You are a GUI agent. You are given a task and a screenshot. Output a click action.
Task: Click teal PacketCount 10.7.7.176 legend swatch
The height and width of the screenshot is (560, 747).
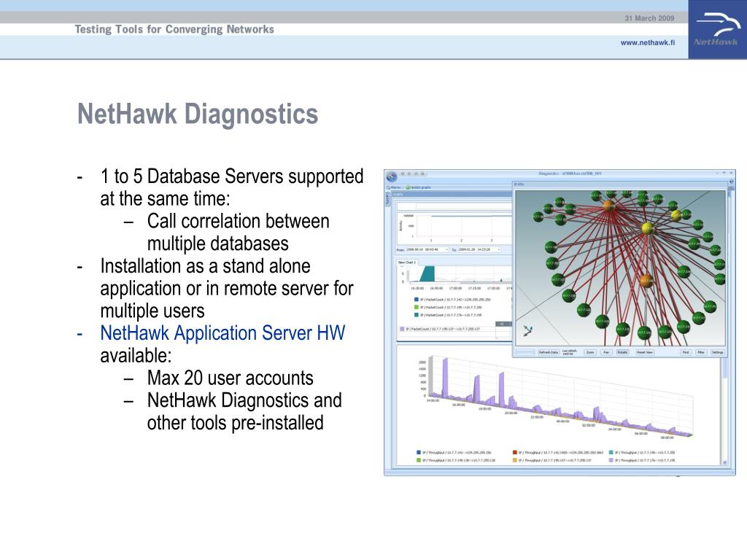(x=417, y=315)
